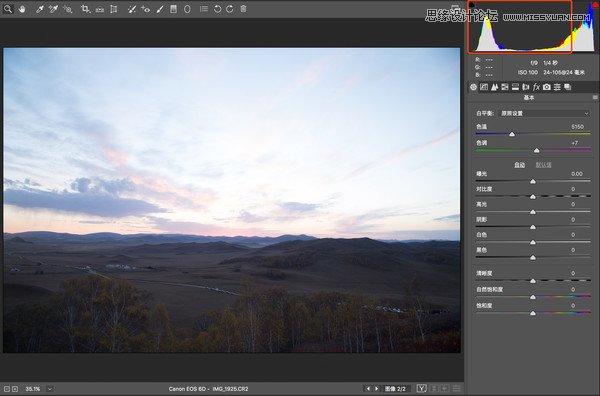600x396 pixels.
Task: Click the saturation (饱和度) slider handle
Action: (533, 313)
